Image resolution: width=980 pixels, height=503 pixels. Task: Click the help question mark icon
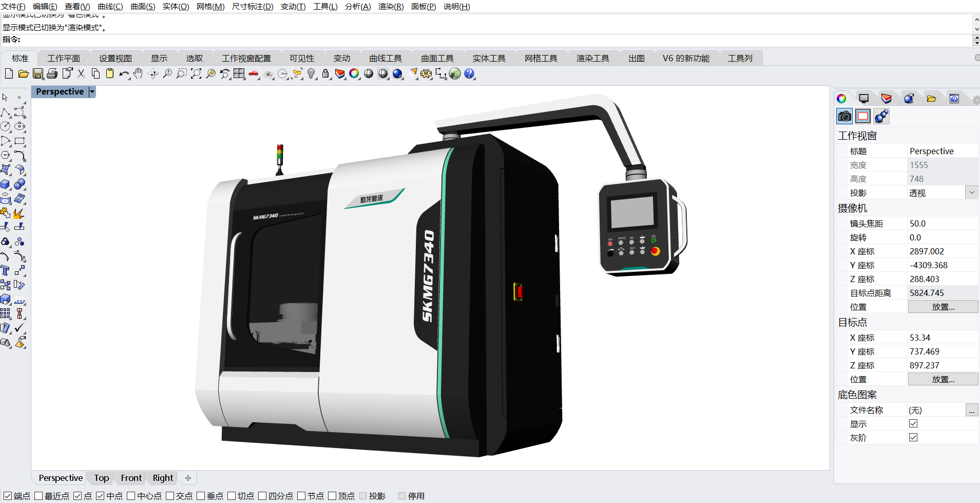469,74
